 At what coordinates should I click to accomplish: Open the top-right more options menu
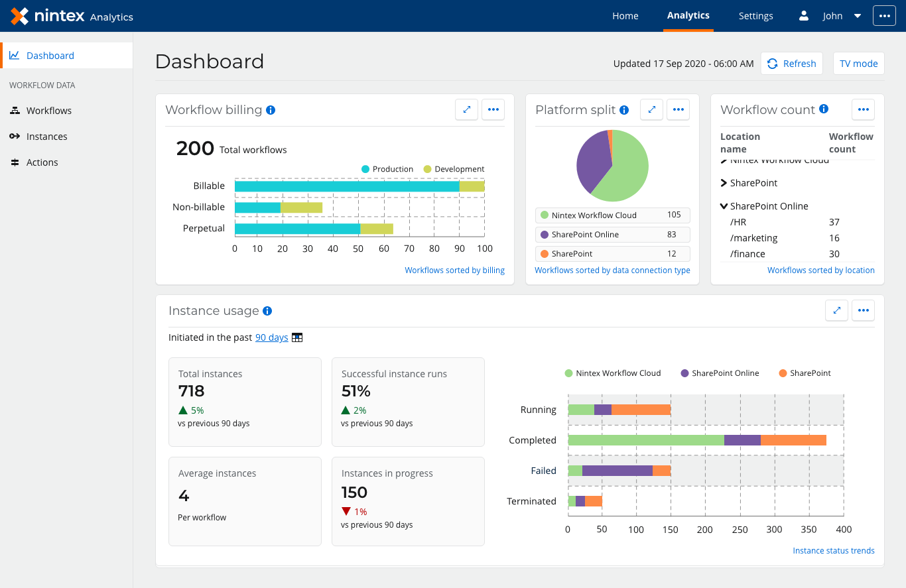(884, 16)
